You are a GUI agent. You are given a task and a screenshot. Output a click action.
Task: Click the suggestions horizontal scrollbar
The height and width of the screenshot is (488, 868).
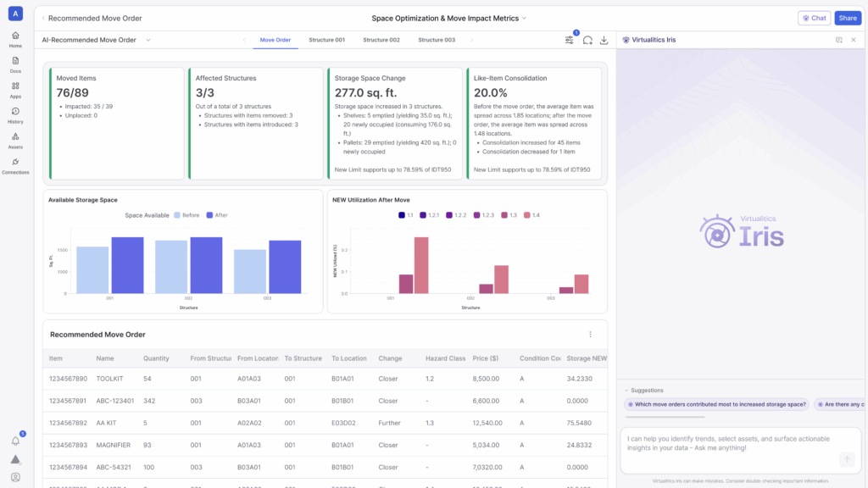pos(665,417)
